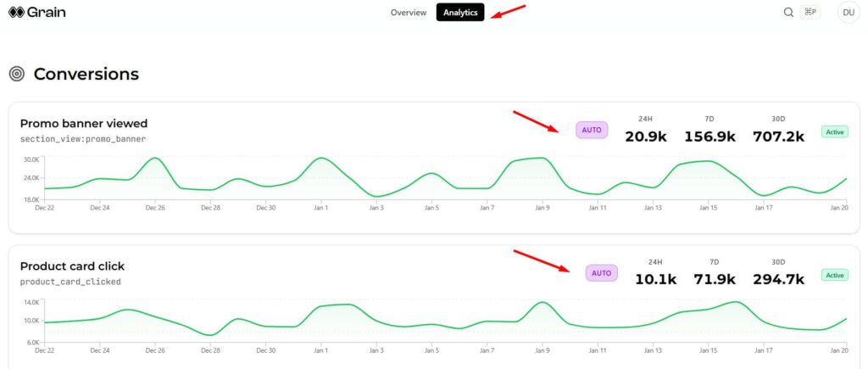
Task: Click the product_card_clicked event name
Action: pyautogui.click(x=70, y=282)
